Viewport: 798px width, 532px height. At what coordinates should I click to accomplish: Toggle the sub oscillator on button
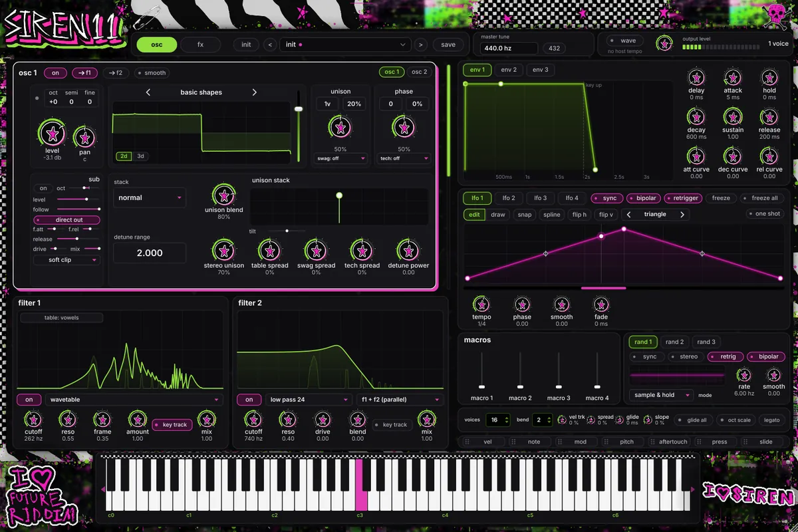(x=43, y=188)
